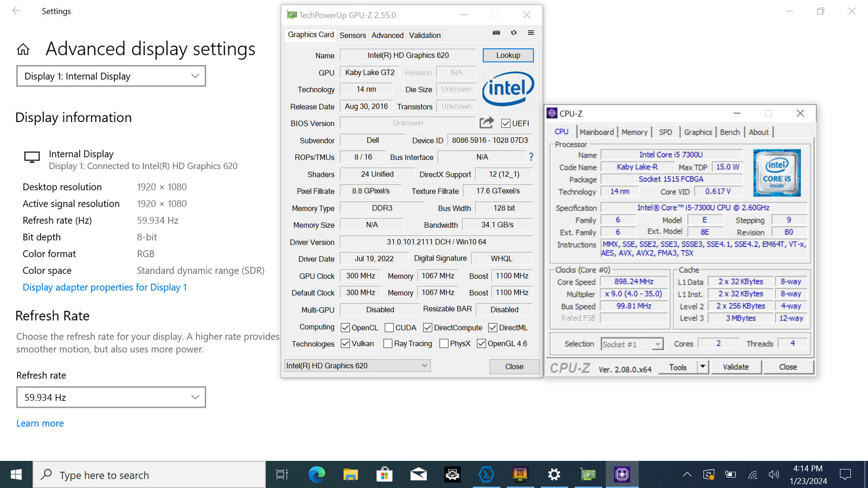Switch to the Mainboard tab in CPU-Z
Screen dimensions: 868x488
pyautogui.click(x=596, y=132)
